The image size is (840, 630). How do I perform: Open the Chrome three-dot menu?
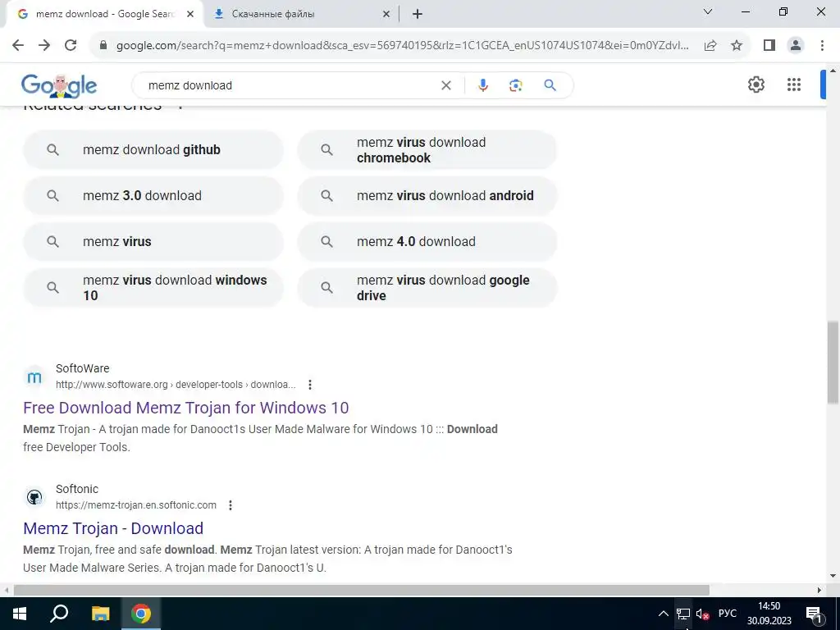pos(822,45)
